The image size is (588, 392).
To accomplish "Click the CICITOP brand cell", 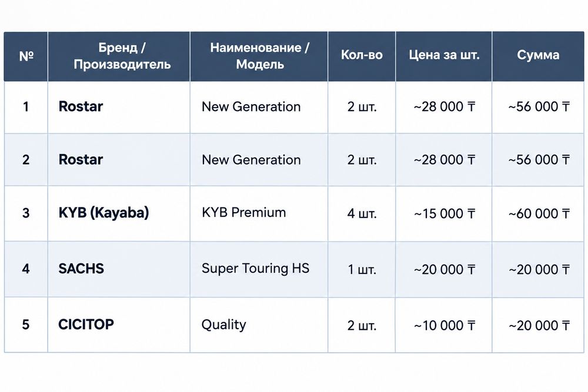I will [x=119, y=325].
